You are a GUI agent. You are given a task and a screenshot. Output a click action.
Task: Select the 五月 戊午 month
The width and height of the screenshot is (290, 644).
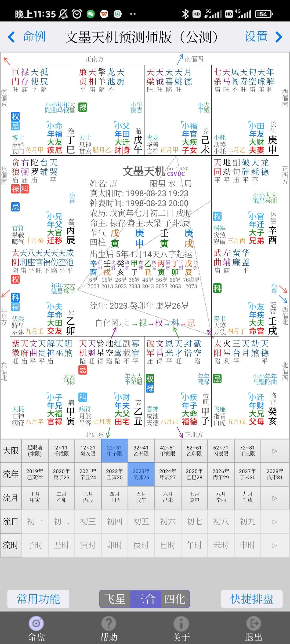click(x=141, y=498)
